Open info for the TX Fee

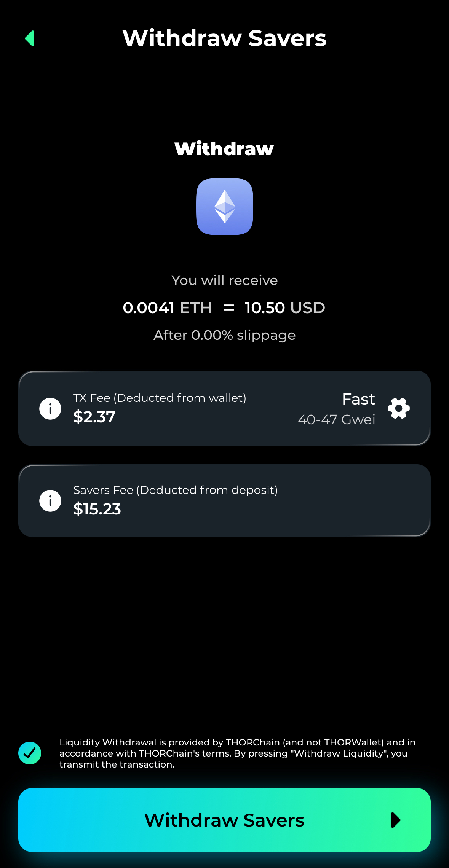pos(50,409)
